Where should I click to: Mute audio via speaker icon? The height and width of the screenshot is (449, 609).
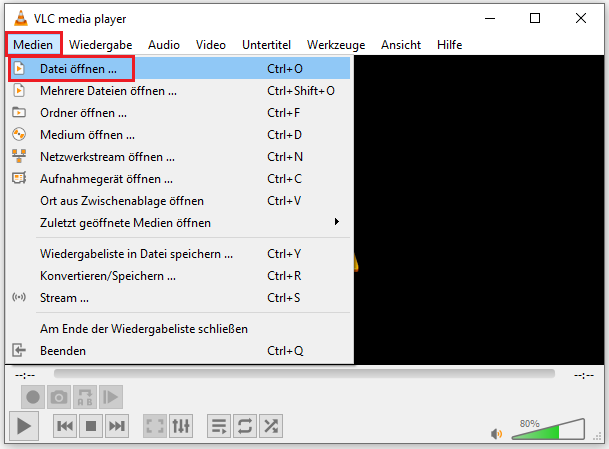pos(496,433)
